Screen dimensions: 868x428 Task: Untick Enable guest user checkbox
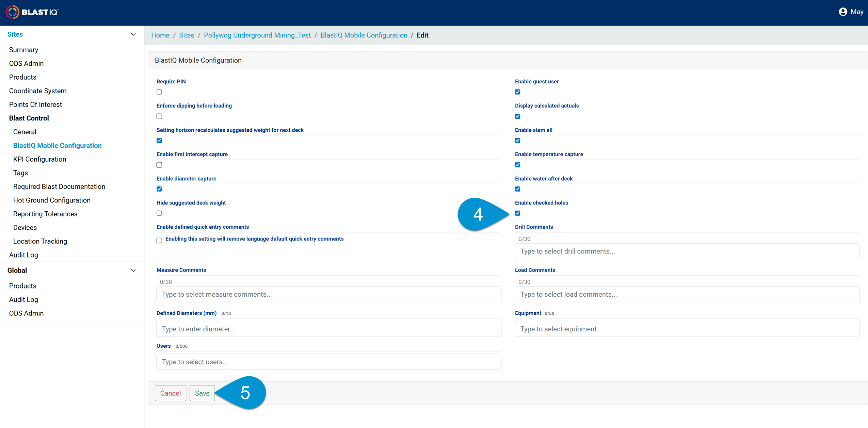pos(518,92)
